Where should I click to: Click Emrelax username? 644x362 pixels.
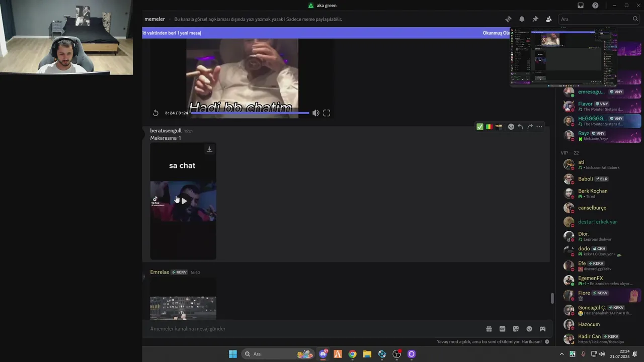tap(159, 272)
